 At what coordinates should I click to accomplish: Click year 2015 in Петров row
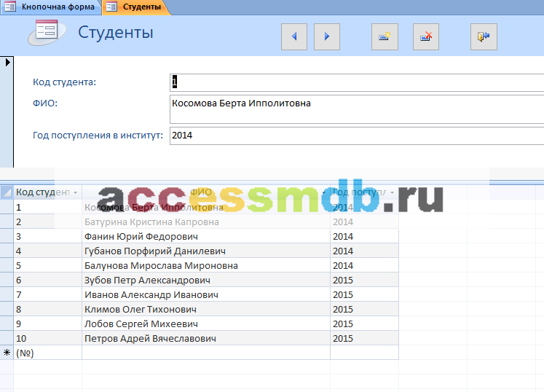click(364, 339)
